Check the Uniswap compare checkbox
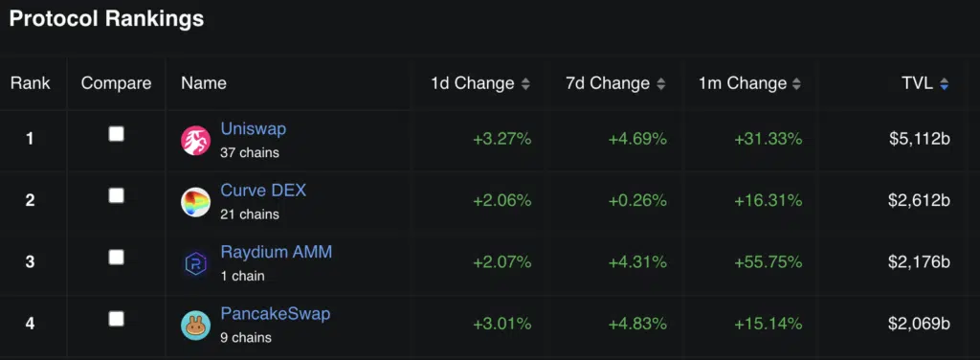This screenshot has height=360, width=980. (x=116, y=134)
